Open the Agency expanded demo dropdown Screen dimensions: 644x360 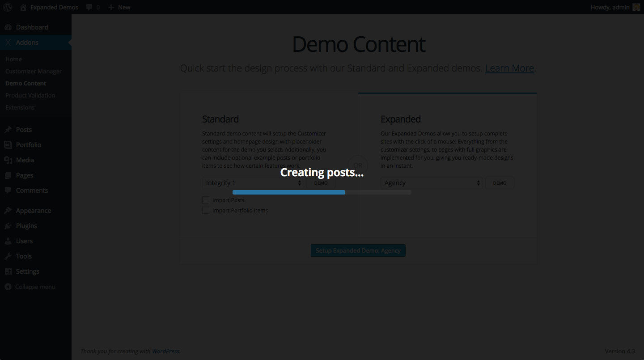431,182
